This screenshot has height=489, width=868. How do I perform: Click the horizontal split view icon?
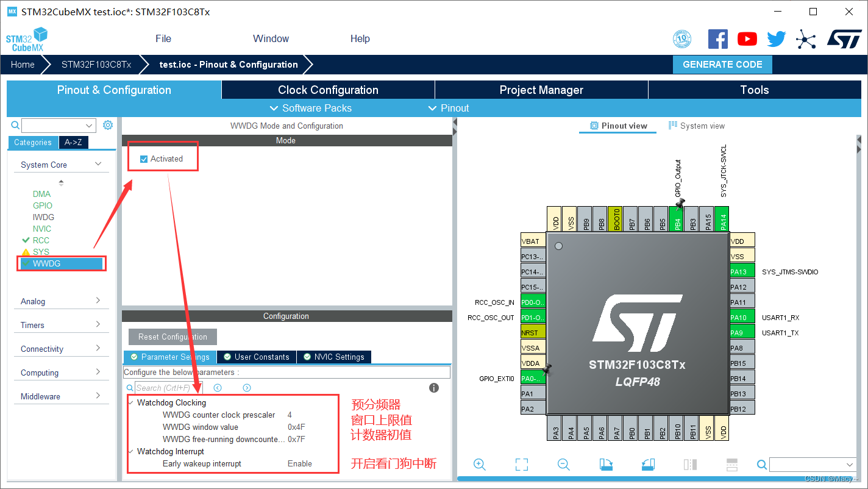point(732,465)
